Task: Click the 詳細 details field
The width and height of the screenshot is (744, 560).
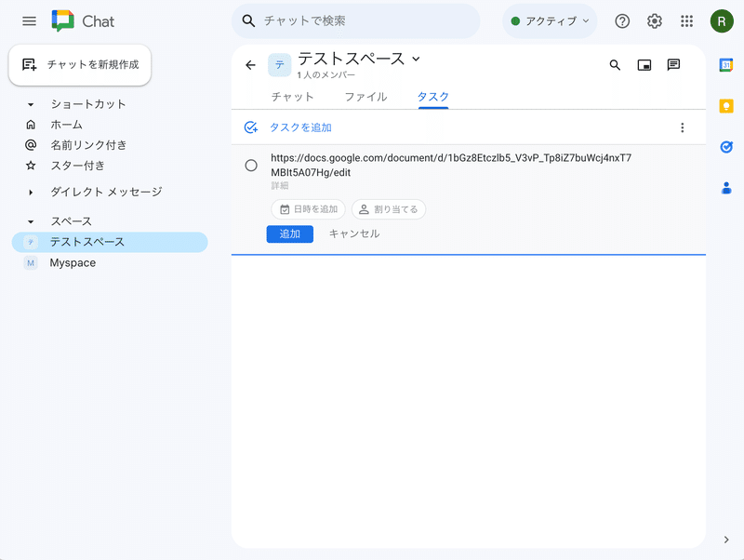Action: point(280,185)
